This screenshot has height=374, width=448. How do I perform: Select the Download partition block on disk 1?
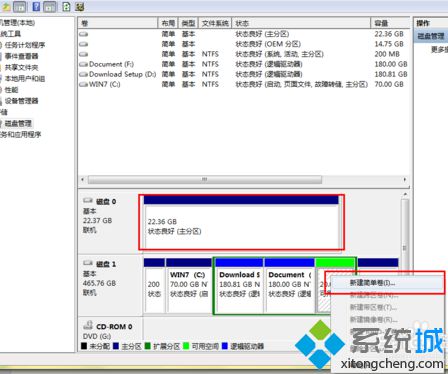pyautogui.click(x=239, y=286)
